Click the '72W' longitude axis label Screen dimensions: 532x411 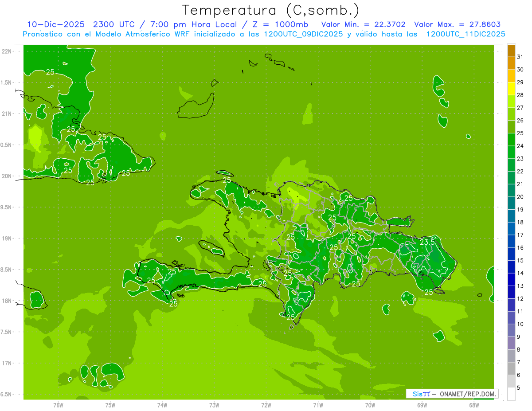(266, 405)
